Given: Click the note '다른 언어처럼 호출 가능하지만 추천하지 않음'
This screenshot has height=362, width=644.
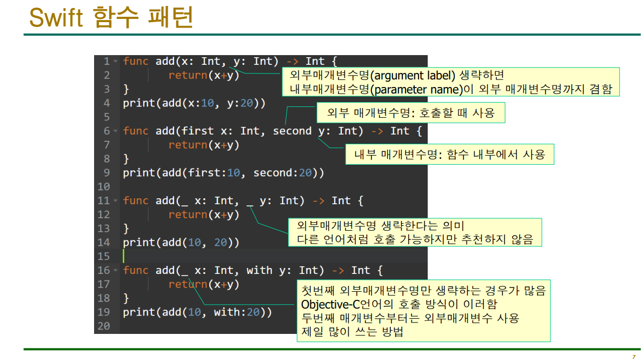Looking at the screenshot, I should (415, 239).
